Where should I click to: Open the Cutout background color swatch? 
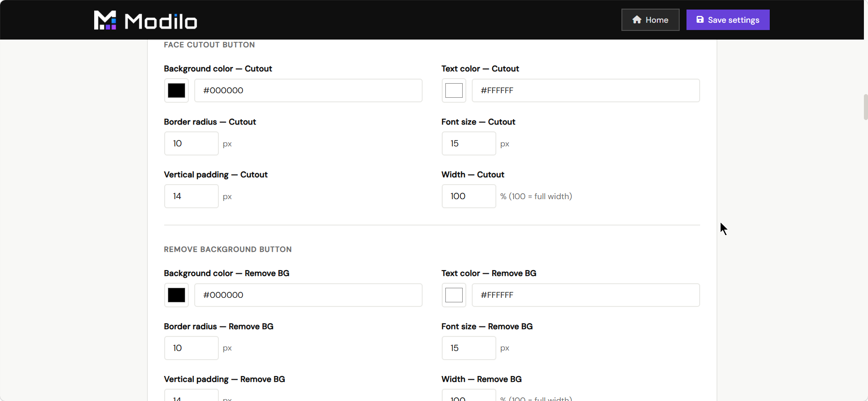point(177,90)
